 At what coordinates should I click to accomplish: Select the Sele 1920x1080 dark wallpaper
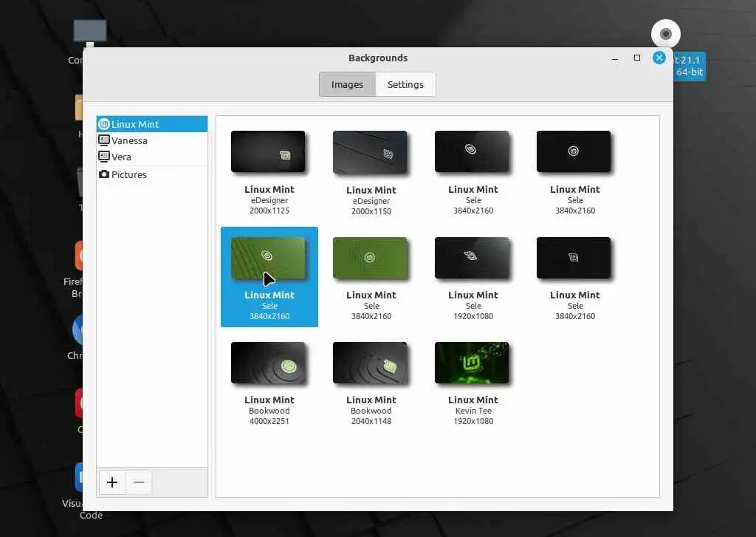pos(472,258)
